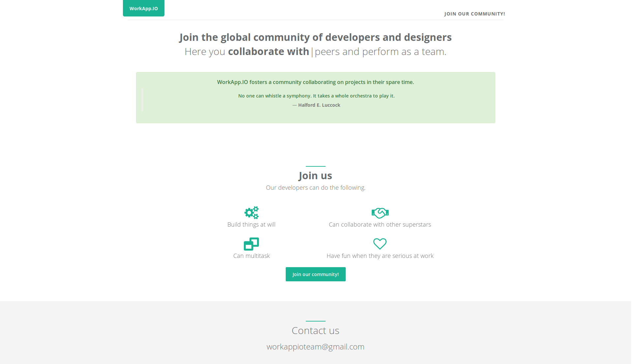Click the workappioteam@gmail.com email address

315,347
